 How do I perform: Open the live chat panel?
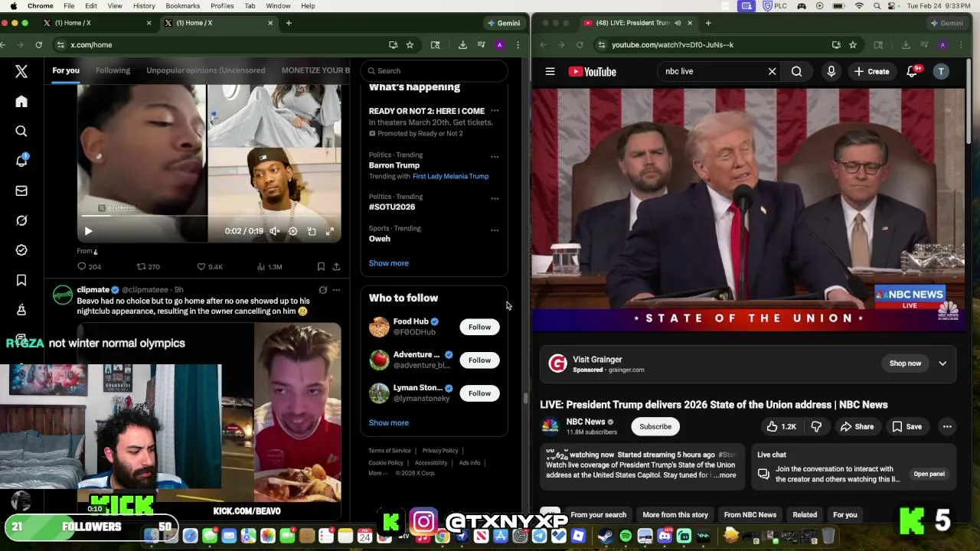929,474
